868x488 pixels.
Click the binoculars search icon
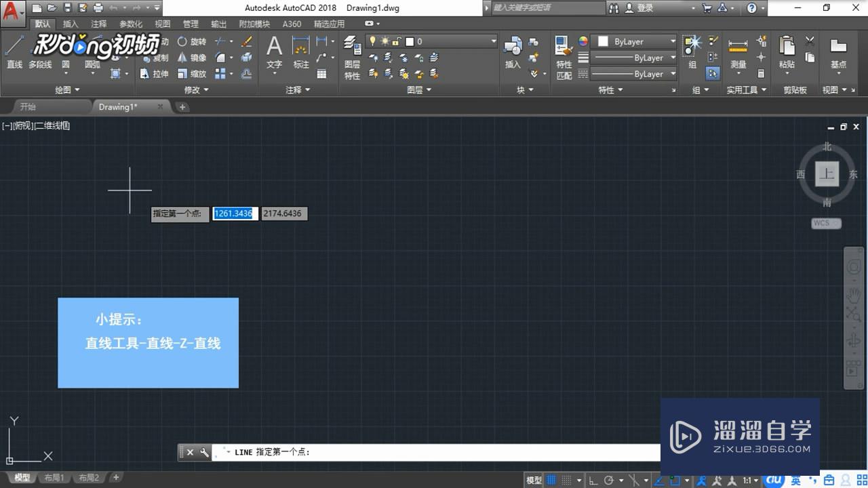pyautogui.click(x=614, y=8)
